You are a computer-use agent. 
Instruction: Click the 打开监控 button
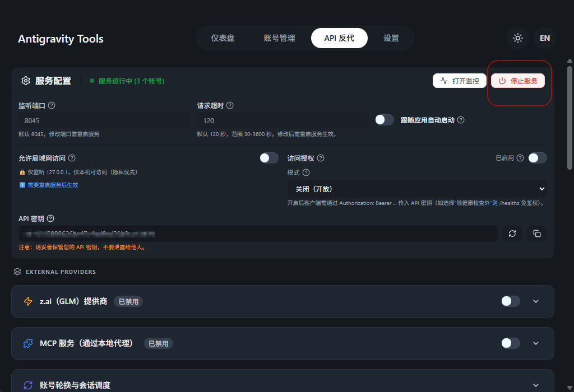460,81
